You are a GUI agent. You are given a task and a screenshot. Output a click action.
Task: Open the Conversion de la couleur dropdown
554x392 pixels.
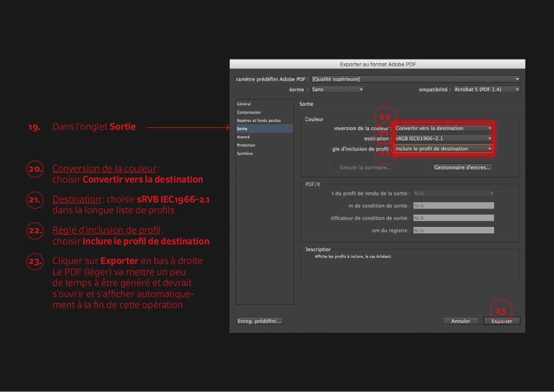[x=443, y=128]
